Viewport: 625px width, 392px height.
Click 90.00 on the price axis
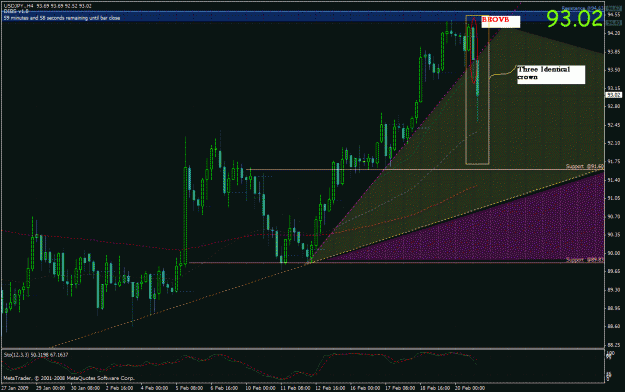(x=613, y=253)
